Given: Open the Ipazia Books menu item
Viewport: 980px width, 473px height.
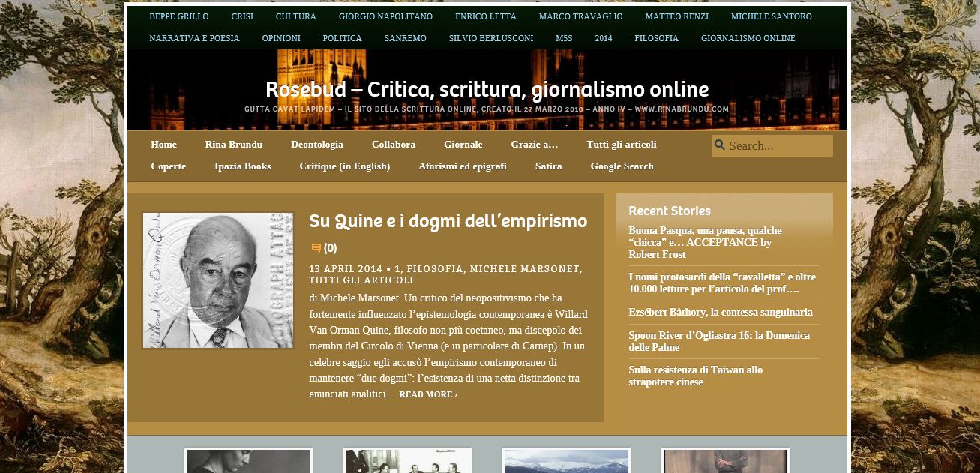Looking at the screenshot, I should tap(242, 166).
